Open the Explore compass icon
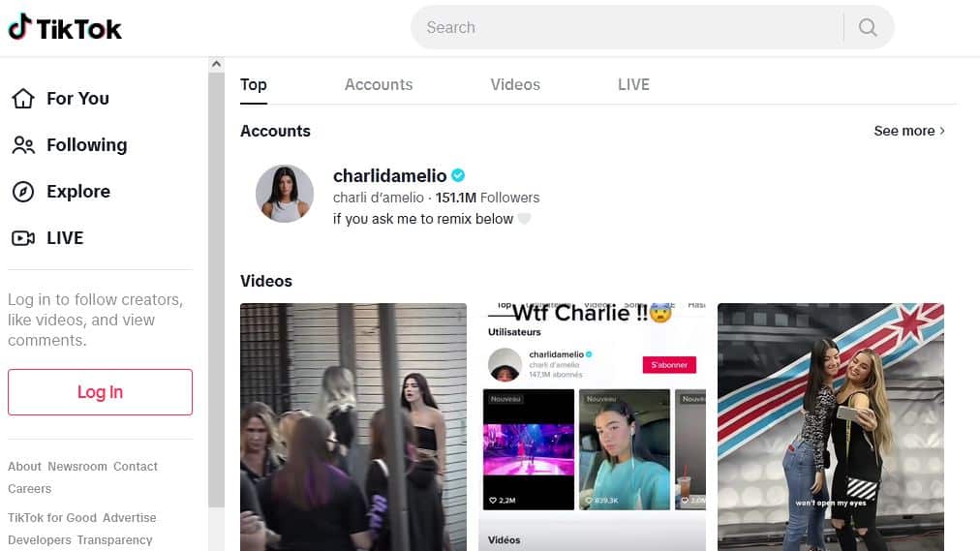The height and width of the screenshot is (551, 980). (23, 191)
